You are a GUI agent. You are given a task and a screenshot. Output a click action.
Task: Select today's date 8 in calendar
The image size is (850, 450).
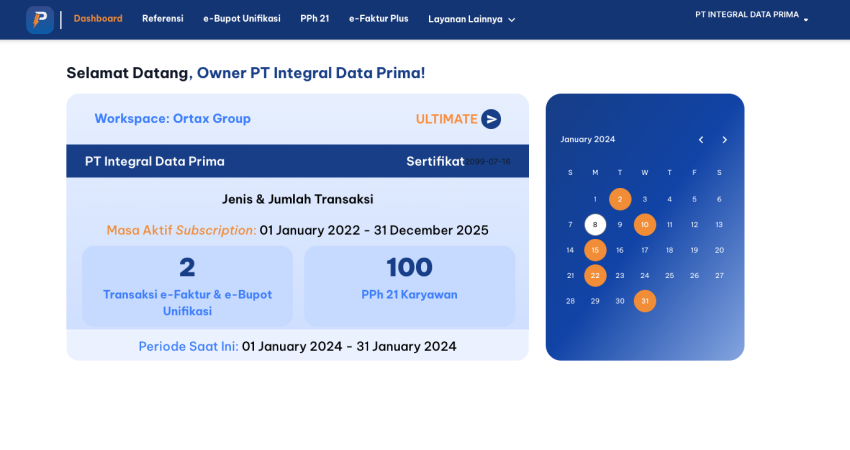coord(595,225)
